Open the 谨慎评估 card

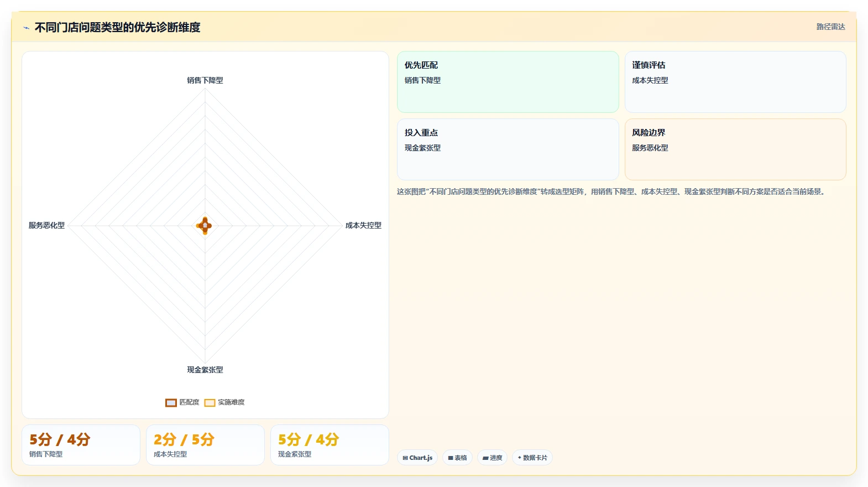(x=735, y=82)
